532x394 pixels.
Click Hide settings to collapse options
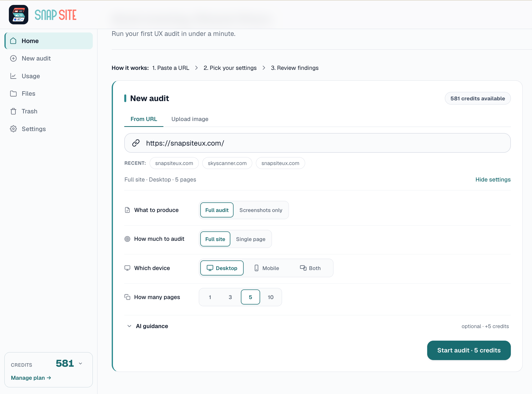pos(493,180)
